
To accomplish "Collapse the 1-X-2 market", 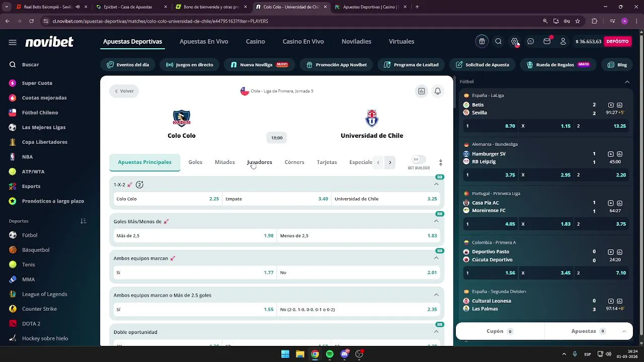I will (x=436, y=185).
